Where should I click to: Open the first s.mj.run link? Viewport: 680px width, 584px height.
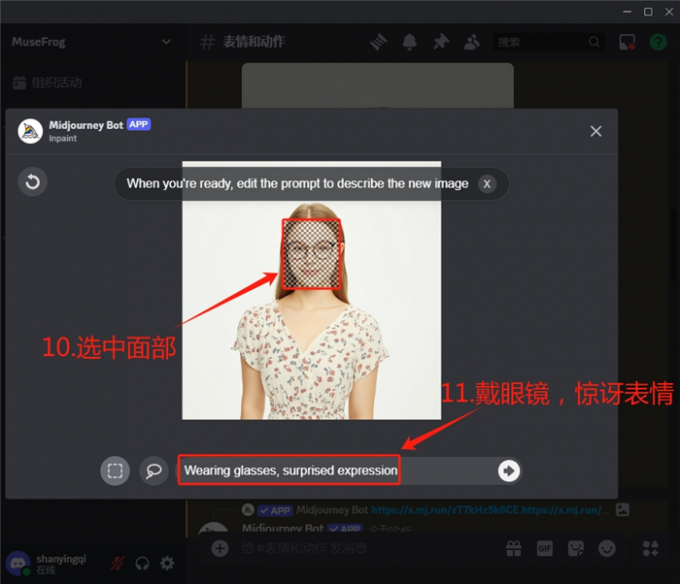pyautogui.click(x=445, y=510)
